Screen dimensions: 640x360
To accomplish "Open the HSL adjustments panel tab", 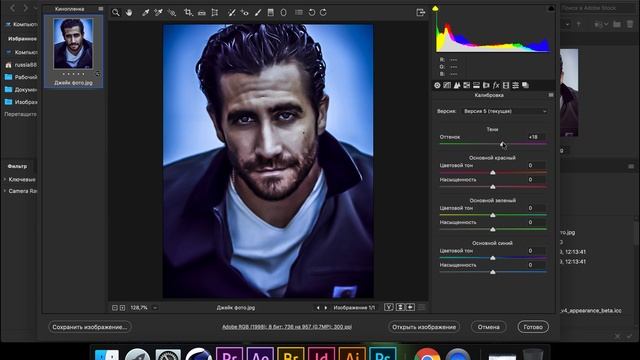I will click(x=467, y=85).
